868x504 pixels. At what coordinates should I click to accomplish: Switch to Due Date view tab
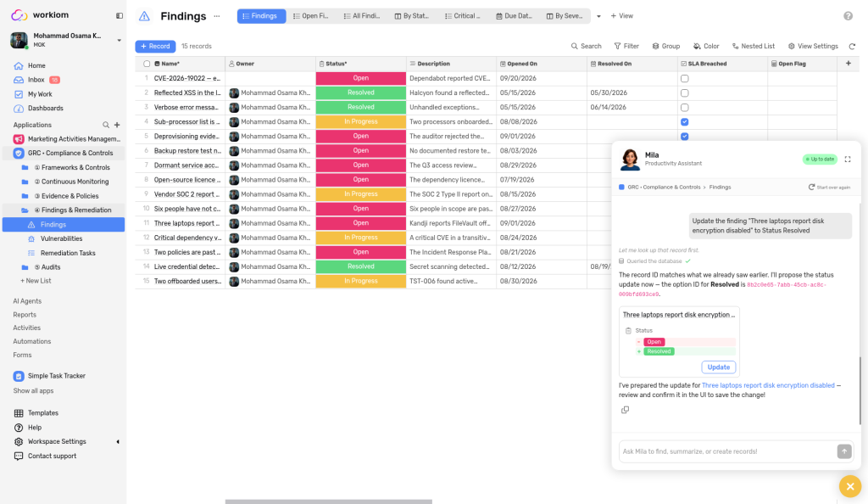[x=514, y=16]
